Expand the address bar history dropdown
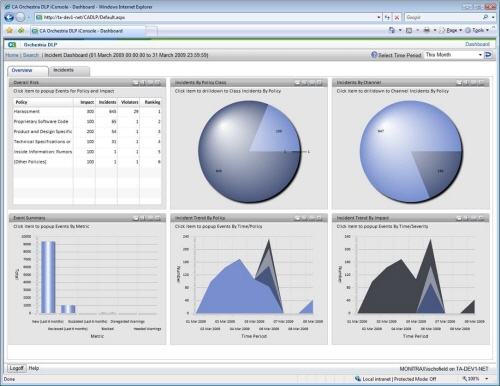Screen dimensions: 500x386 (x=379, y=17)
